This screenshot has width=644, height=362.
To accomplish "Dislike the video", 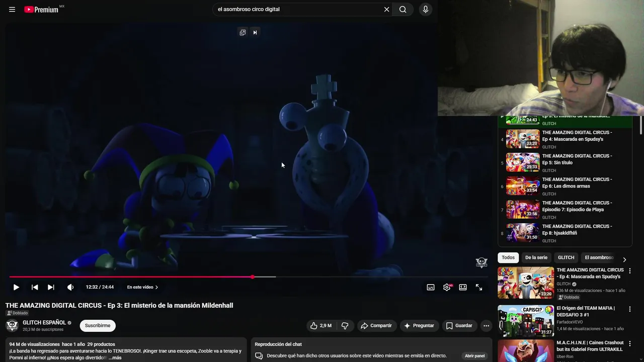I will [345, 326].
